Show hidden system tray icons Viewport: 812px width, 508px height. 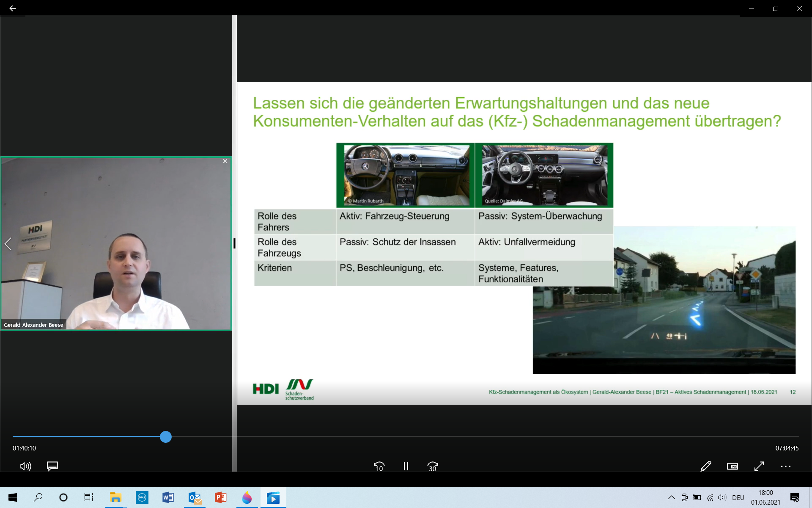[x=671, y=497]
